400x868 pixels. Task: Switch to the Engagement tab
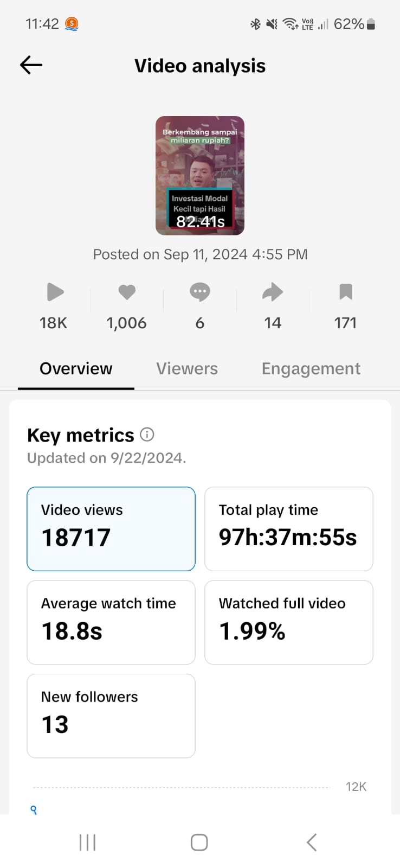click(x=311, y=369)
